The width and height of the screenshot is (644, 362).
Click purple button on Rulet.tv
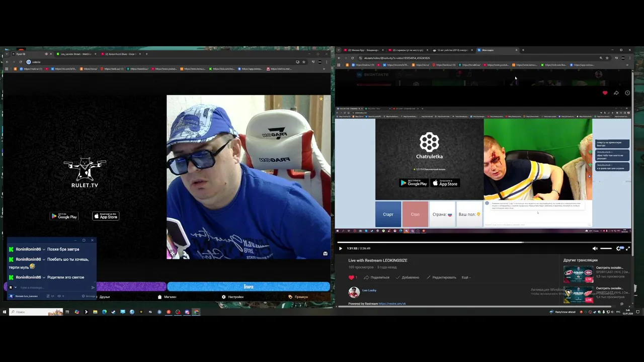pyautogui.click(x=131, y=287)
